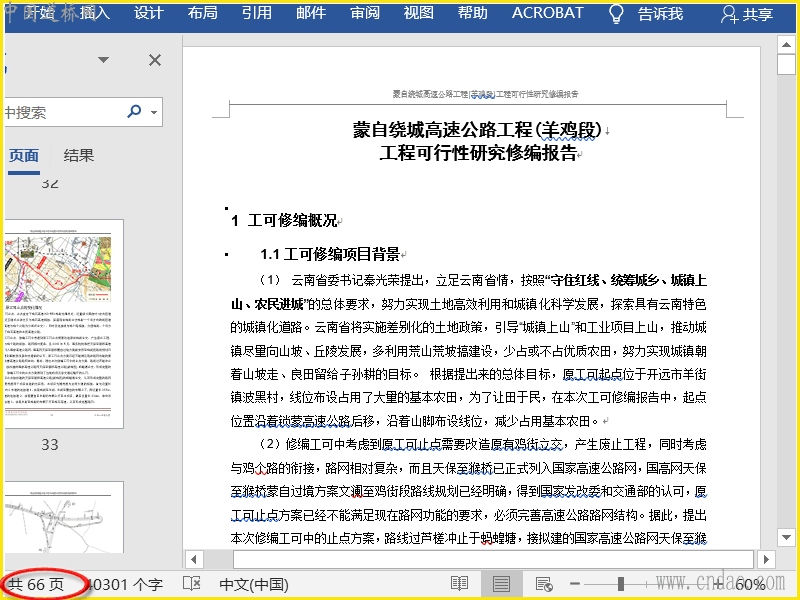Click the search magnifier icon in navigation pane
The image size is (800, 600).
pos(133,112)
